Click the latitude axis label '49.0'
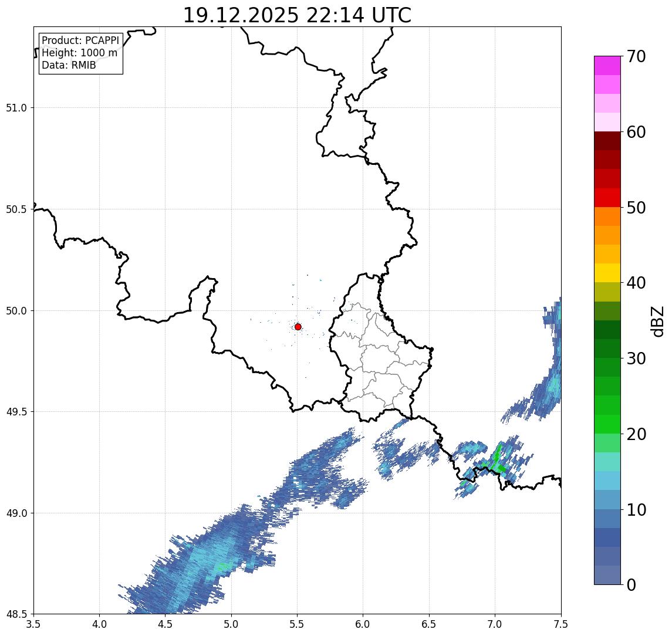Screen dimensions: 672x636 point(16,513)
